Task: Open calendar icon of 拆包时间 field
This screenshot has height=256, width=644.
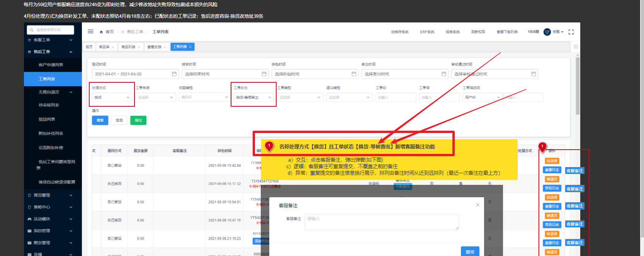Action: pos(354,74)
